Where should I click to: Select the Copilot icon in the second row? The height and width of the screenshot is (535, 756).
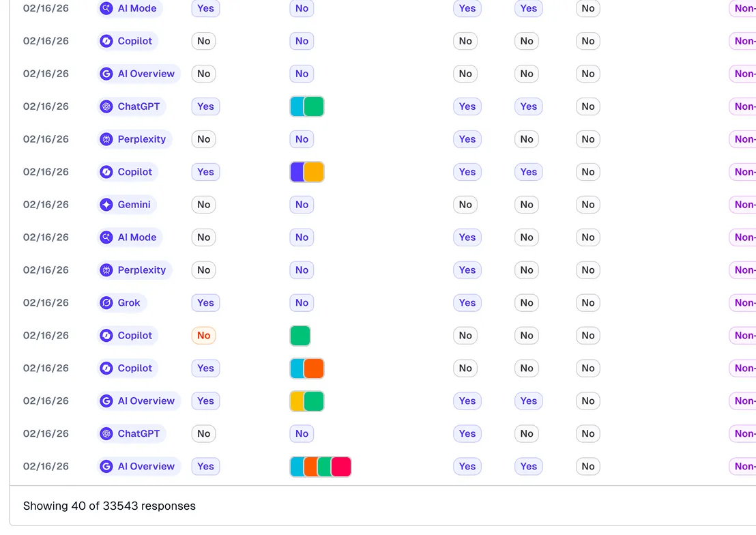[106, 41]
